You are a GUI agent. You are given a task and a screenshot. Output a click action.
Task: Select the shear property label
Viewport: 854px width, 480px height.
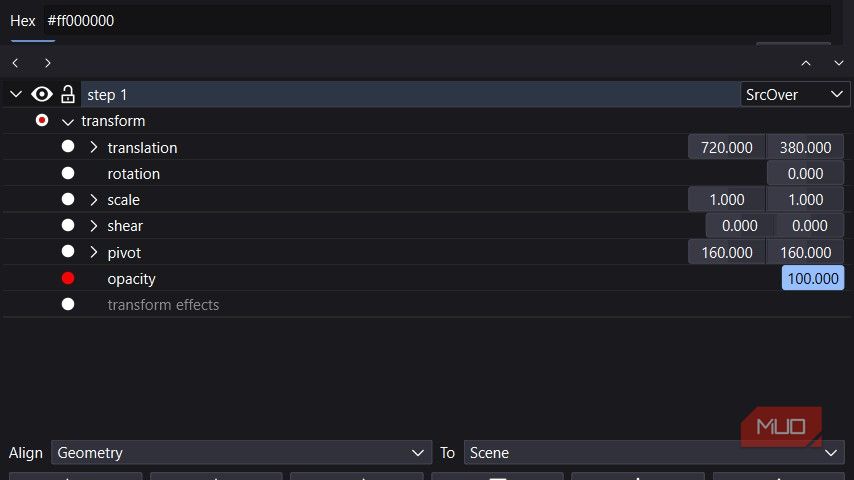tap(125, 226)
